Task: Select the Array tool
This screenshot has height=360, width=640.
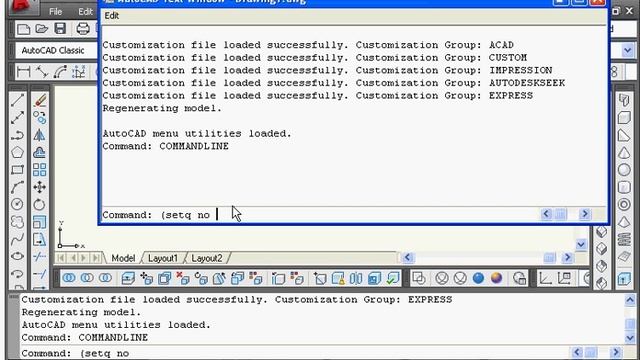Action: [40, 169]
